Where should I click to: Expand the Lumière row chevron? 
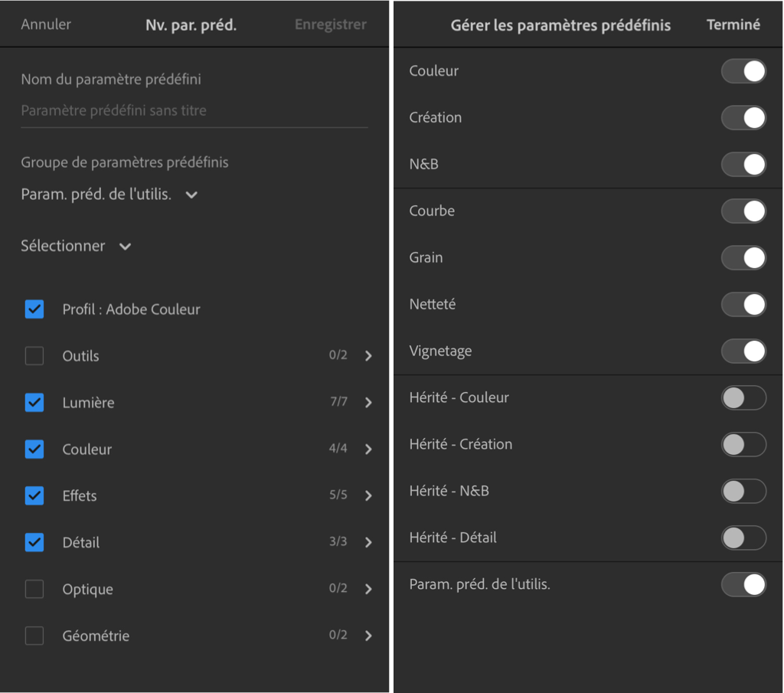click(x=368, y=403)
